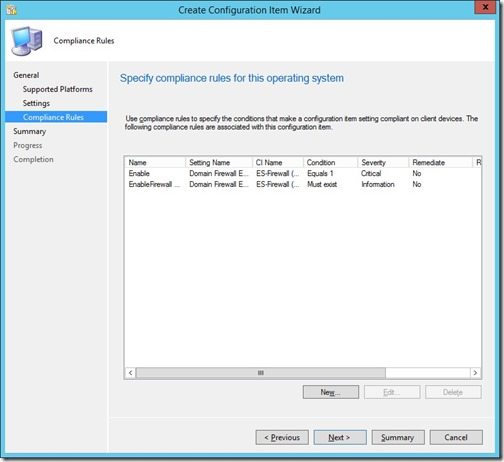Click the right scroll arrow of the list
The height and width of the screenshot is (462, 504).
click(x=475, y=373)
